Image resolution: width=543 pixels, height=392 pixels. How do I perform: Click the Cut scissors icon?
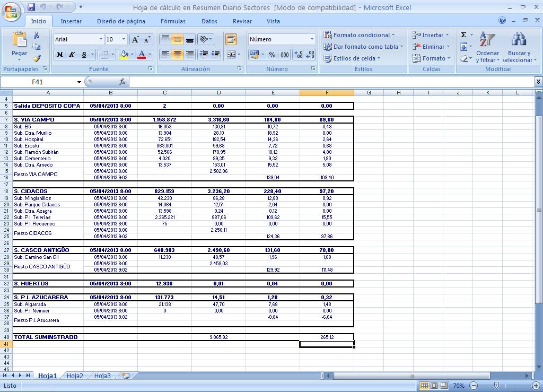click(37, 36)
